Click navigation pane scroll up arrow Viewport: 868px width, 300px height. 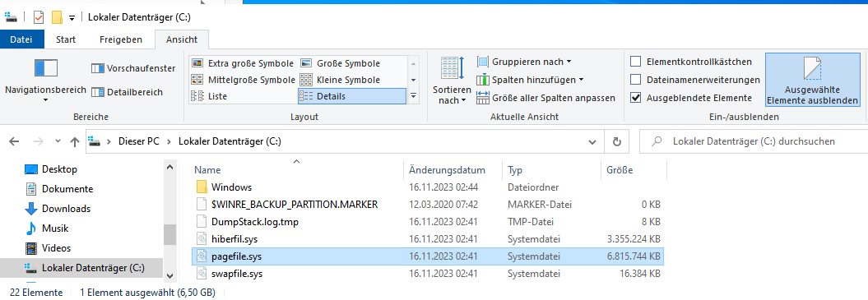[x=170, y=167]
